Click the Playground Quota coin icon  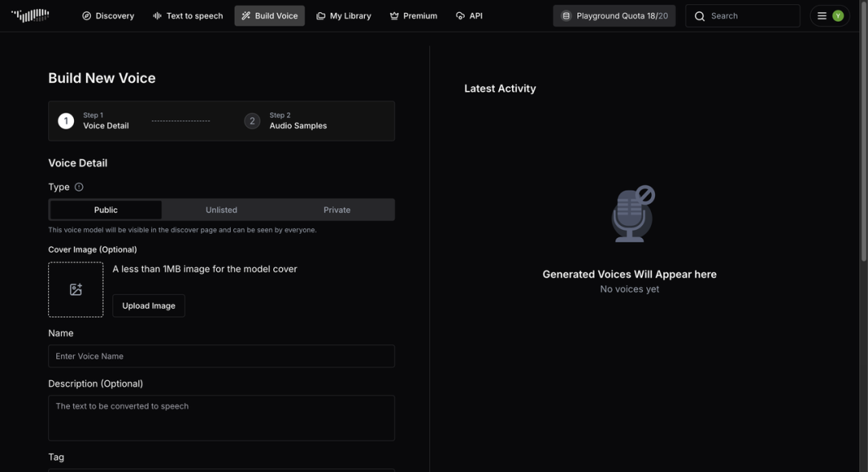[566, 16]
